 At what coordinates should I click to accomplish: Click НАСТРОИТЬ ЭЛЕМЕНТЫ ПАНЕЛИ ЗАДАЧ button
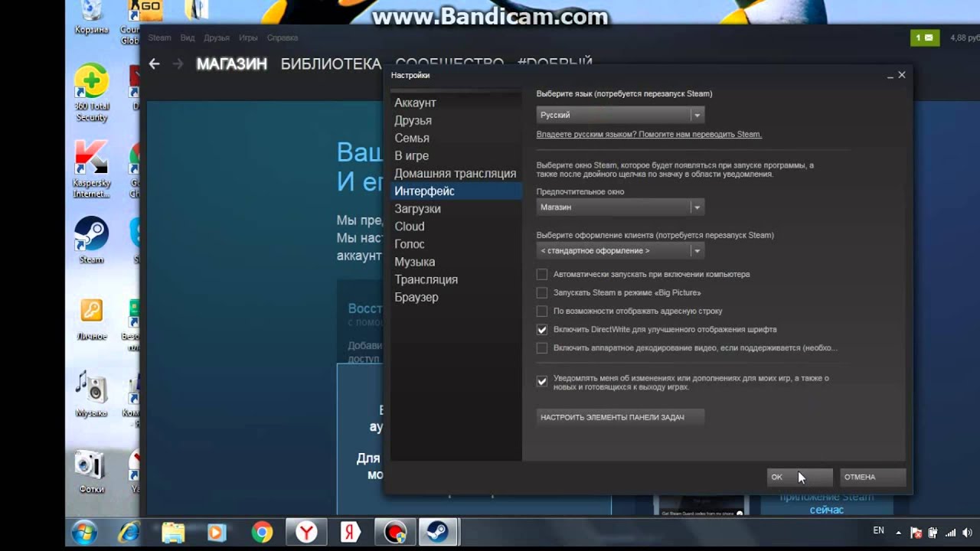pos(620,417)
